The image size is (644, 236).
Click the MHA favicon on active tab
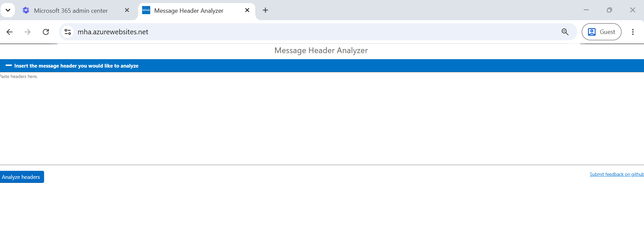click(x=146, y=10)
